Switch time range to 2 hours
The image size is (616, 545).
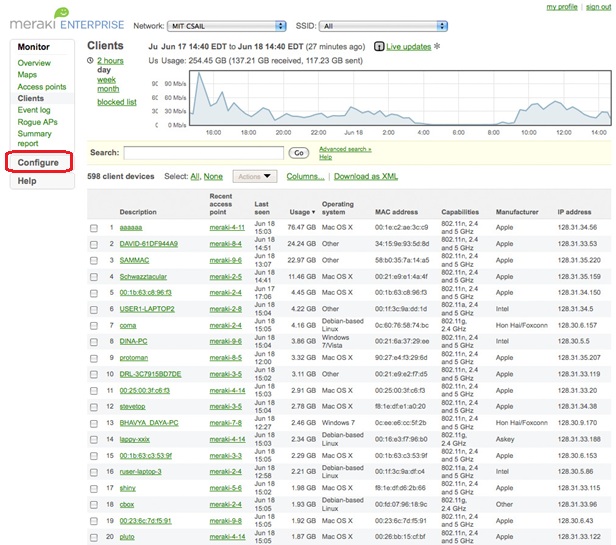[110, 61]
